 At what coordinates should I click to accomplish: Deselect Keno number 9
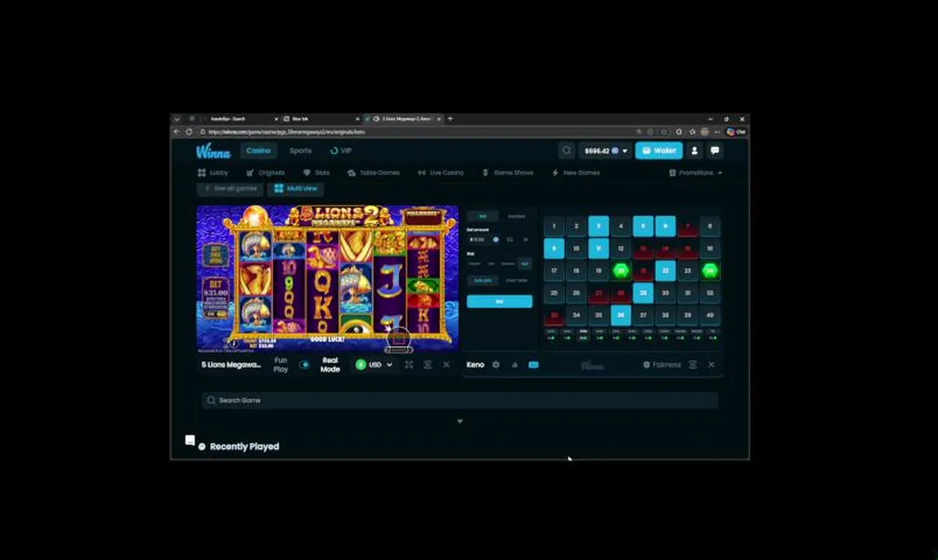tap(554, 249)
